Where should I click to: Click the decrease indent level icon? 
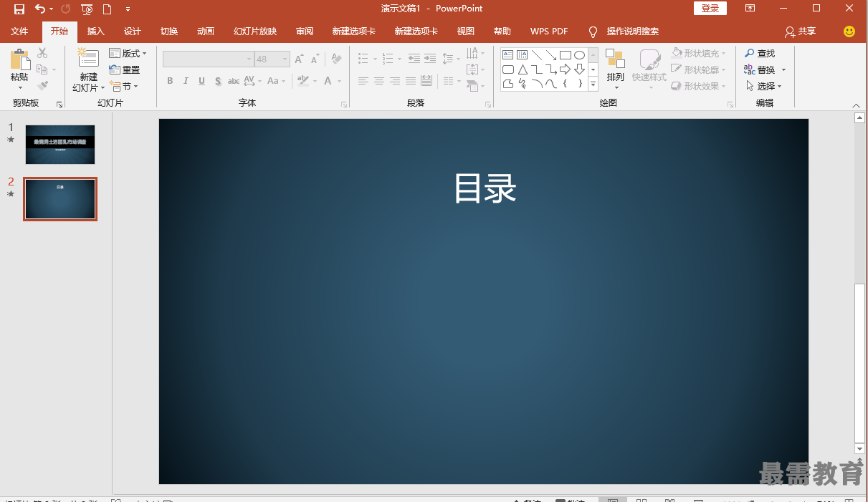point(414,59)
